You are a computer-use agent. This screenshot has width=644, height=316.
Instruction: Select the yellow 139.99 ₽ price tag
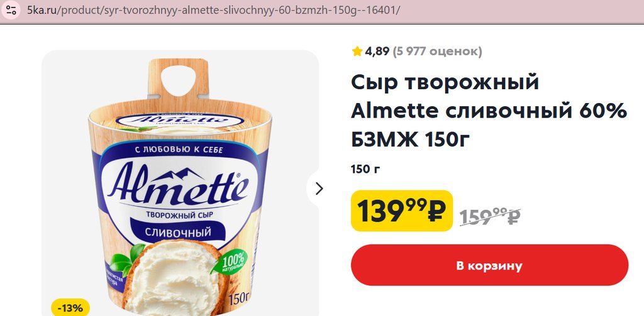[401, 211]
